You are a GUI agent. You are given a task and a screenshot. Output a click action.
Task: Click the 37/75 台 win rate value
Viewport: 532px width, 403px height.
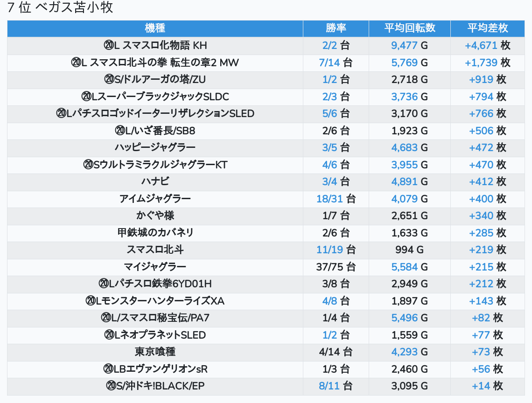point(336,267)
